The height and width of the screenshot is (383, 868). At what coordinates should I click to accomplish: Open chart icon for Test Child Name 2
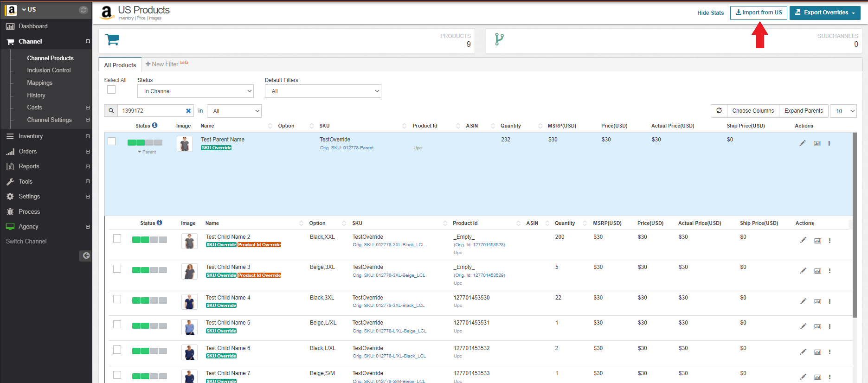(817, 241)
